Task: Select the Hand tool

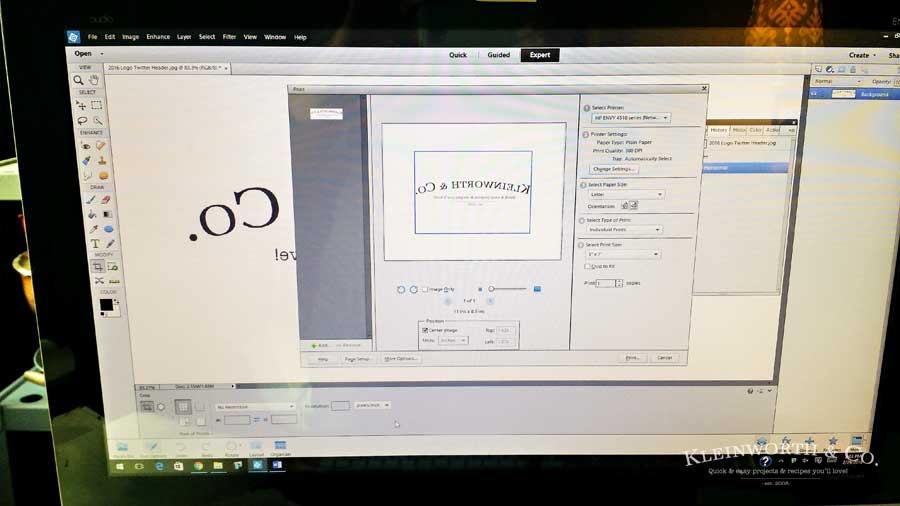Action: click(94, 79)
